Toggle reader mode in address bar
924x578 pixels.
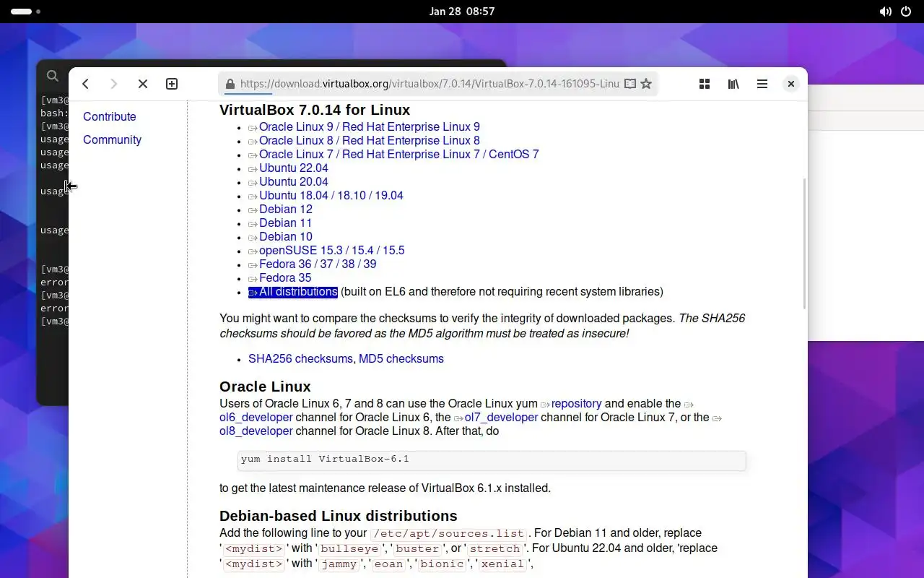click(630, 84)
